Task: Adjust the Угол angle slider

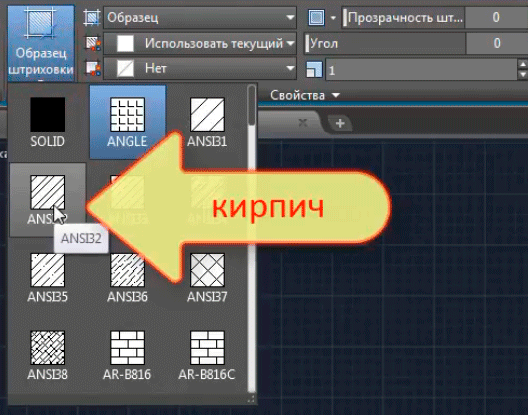Action: [x=385, y=43]
